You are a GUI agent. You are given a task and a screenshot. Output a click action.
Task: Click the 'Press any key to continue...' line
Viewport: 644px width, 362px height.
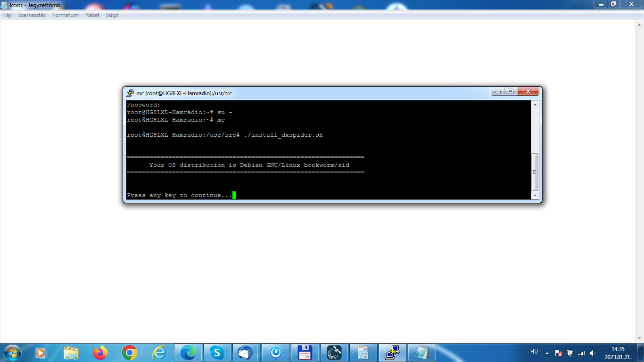180,195
